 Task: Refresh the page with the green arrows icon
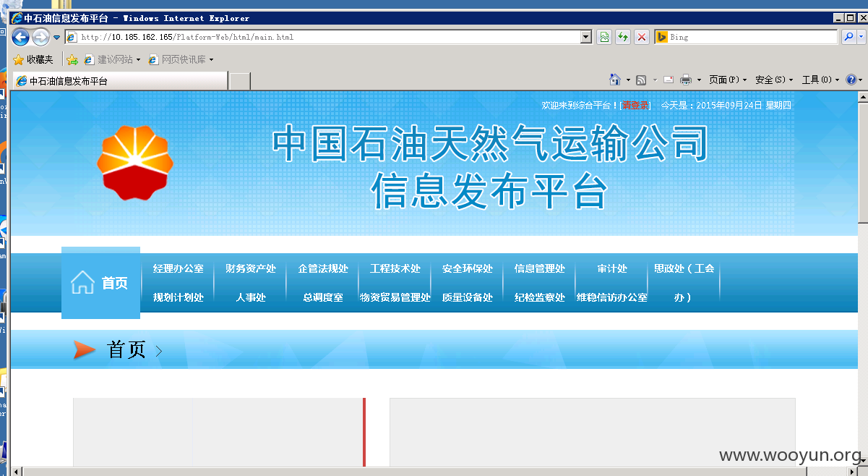coord(622,37)
